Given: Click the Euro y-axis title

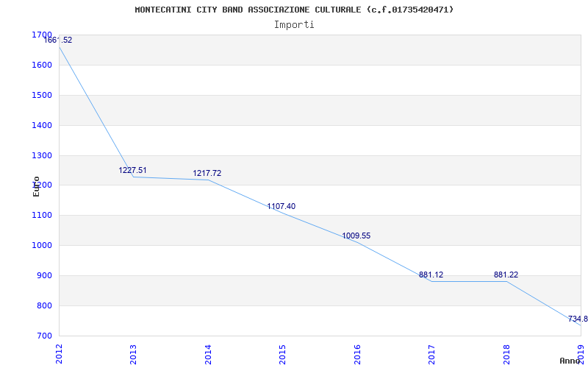Looking at the screenshot, I should pos(36,186).
